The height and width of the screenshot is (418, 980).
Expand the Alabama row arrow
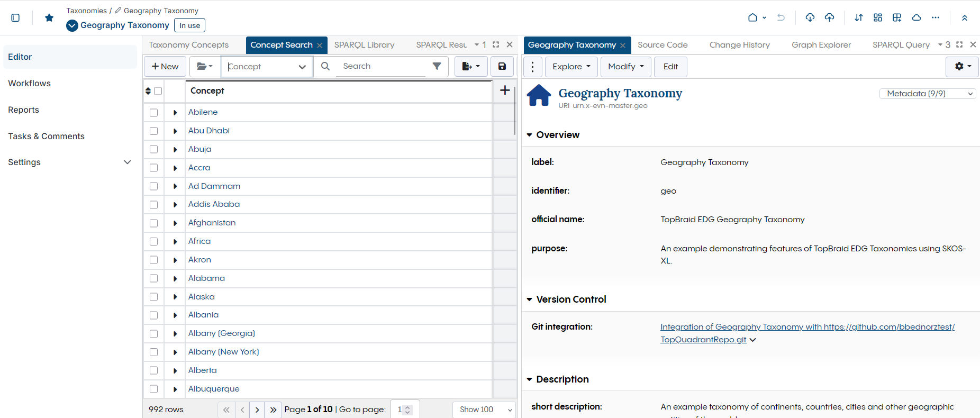pos(175,278)
